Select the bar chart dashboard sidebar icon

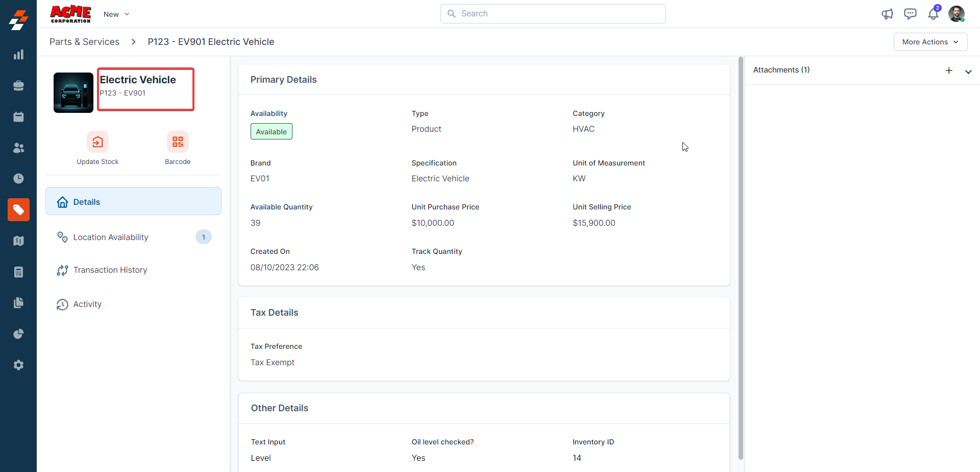pos(18,55)
